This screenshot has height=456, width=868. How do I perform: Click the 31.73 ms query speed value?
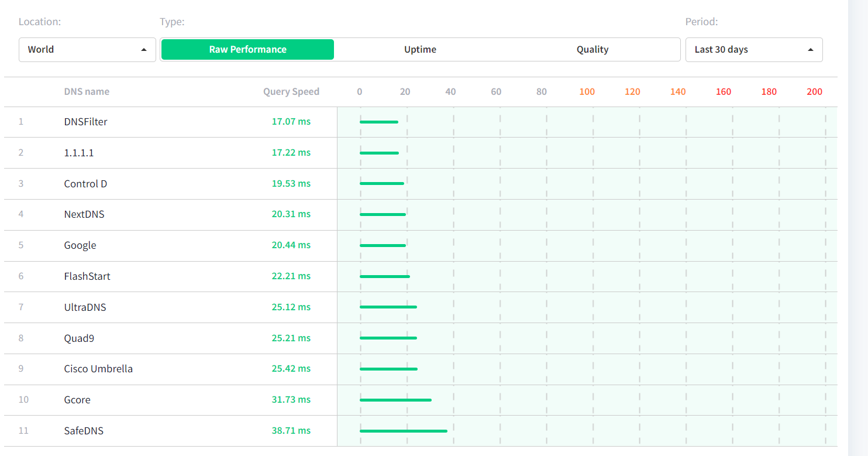291,400
